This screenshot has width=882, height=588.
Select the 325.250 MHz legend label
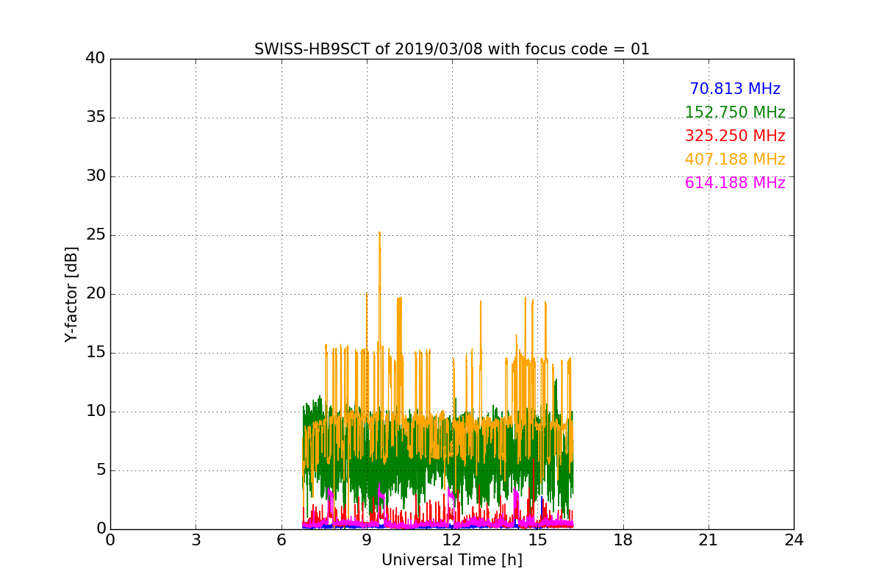click(x=735, y=136)
